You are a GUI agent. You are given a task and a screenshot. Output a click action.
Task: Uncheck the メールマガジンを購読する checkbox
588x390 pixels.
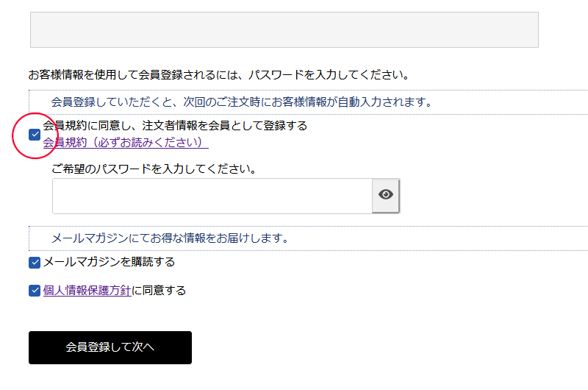(x=35, y=262)
